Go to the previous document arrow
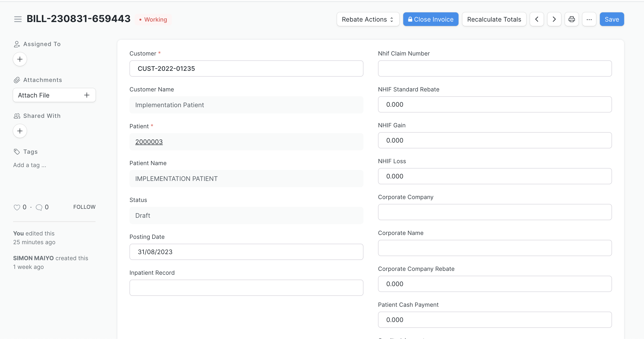The width and height of the screenshot is (644, 339). point(537,19)
